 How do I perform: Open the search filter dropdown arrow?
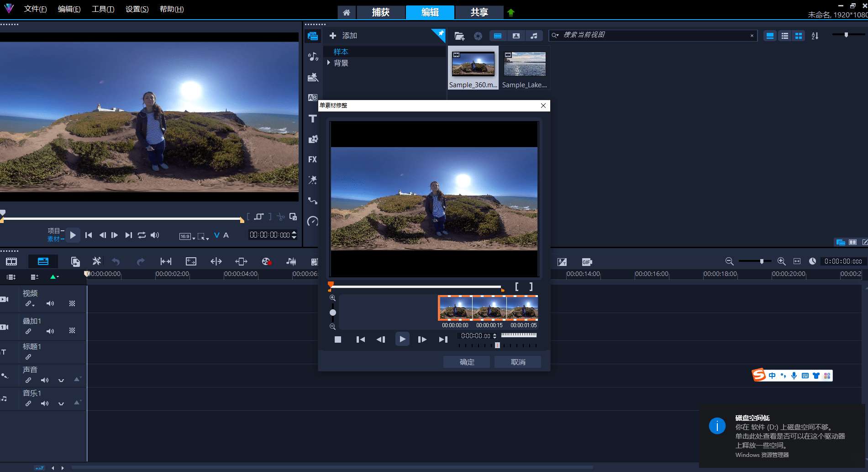(x=555, y=35)
